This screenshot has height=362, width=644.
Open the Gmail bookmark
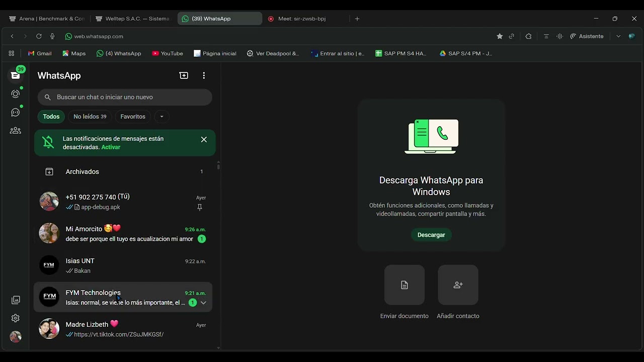click(40, 53)
